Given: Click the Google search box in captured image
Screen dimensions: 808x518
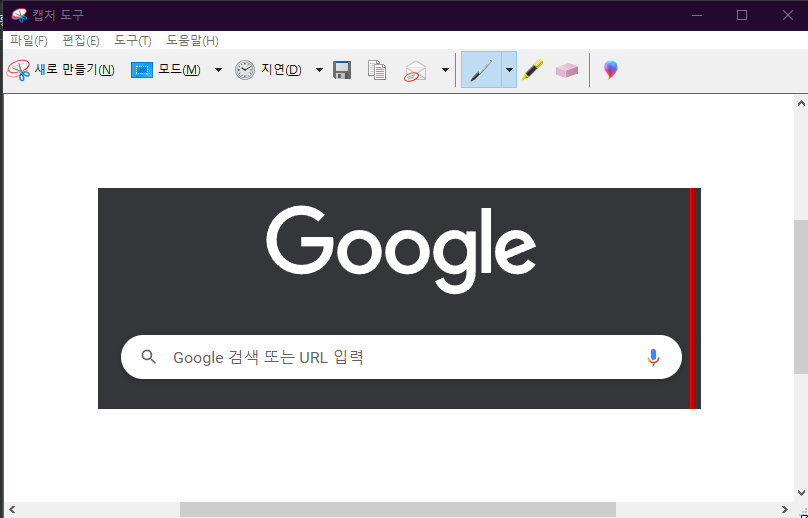Looking at the screenshot, I should [x=401, y=357].
